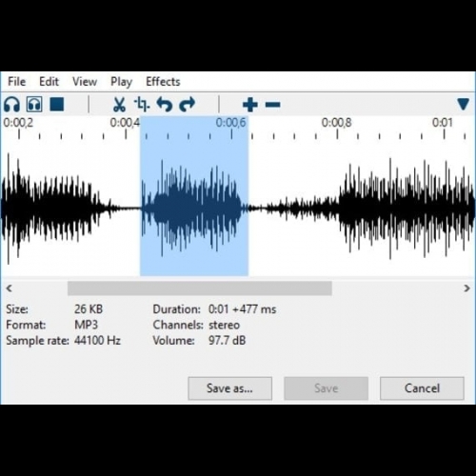Click the play selection headphones icon
The width and height of the screenshot is (476, 476).
(34, 105)
